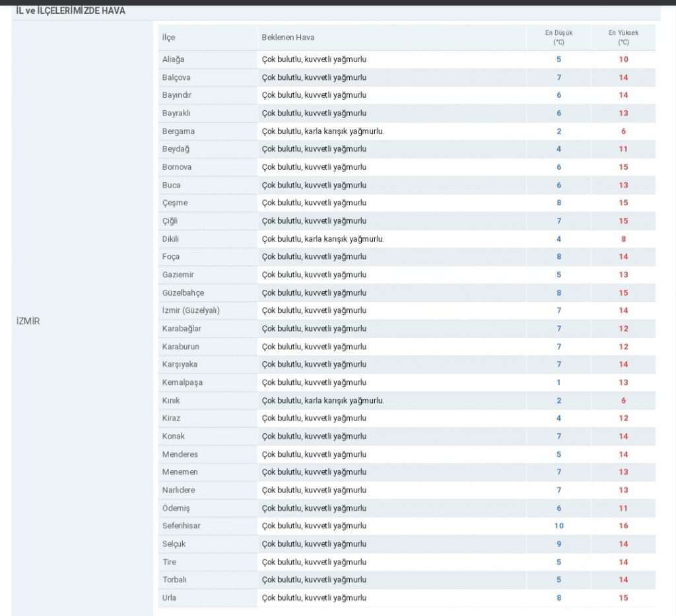Click the Bayındır district name
676x616 pixels.
click(177, 95)
